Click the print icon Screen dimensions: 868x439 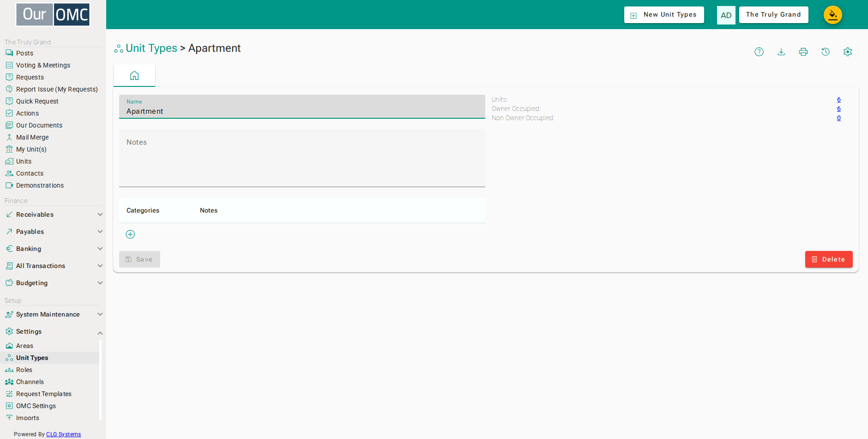click(x=803, y=52)
